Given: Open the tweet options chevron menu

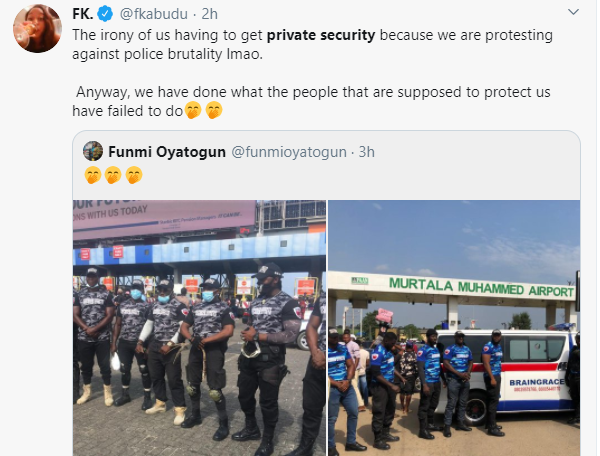Looking at the screenshot, I should [572, 15].
